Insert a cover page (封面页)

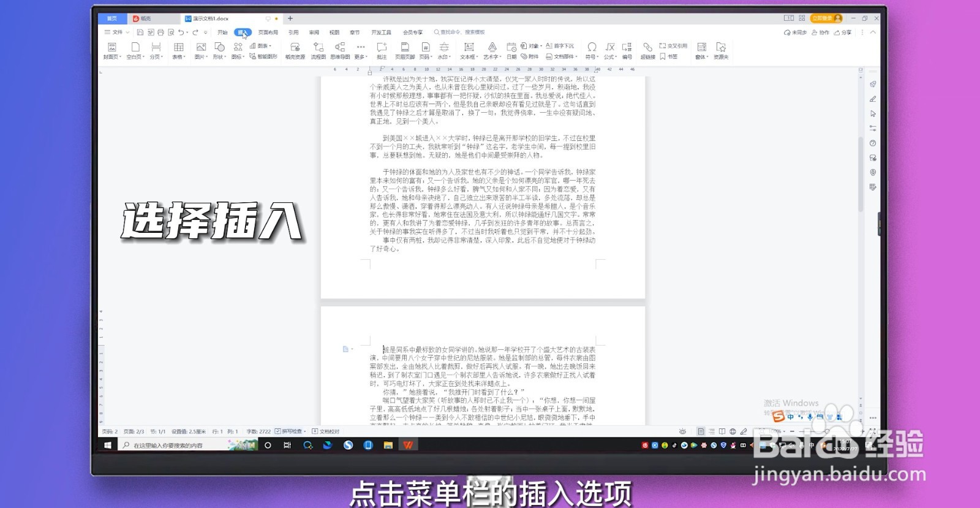111,51
